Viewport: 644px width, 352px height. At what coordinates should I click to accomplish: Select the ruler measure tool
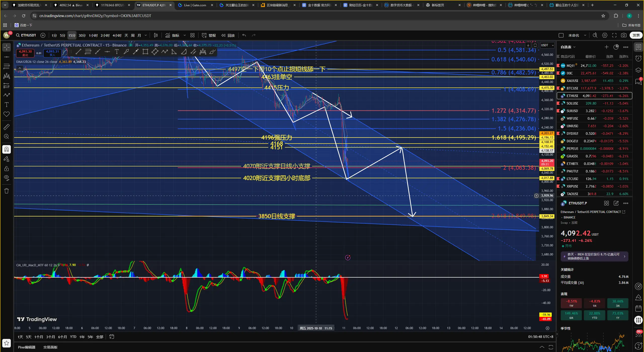pos(7,127)
